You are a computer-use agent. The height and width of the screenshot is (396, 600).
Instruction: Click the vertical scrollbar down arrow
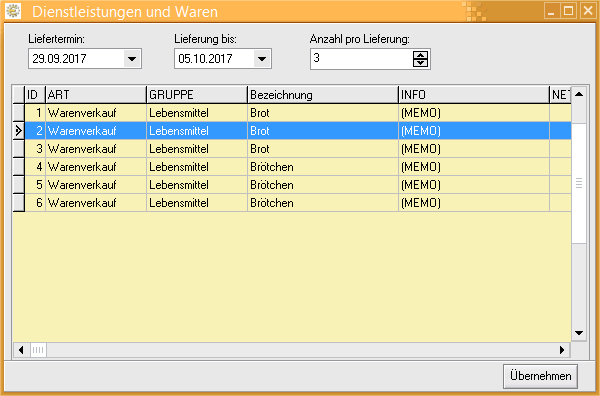tap(579, 333)
